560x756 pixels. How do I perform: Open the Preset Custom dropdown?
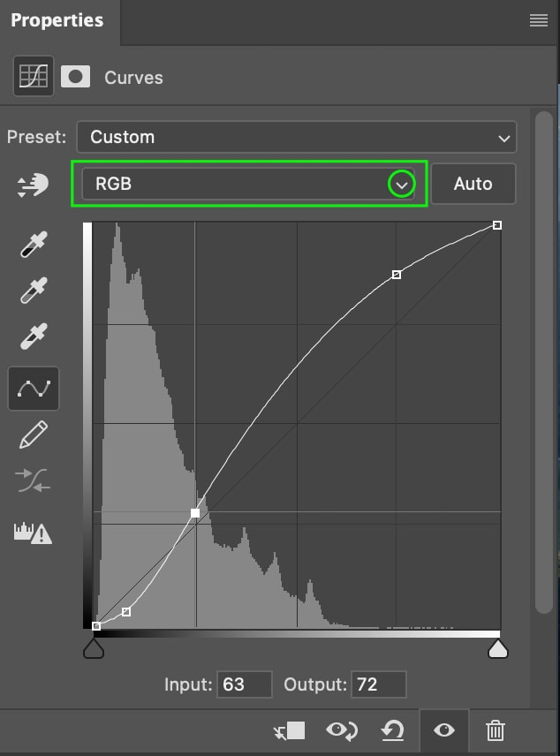point(297,138)
